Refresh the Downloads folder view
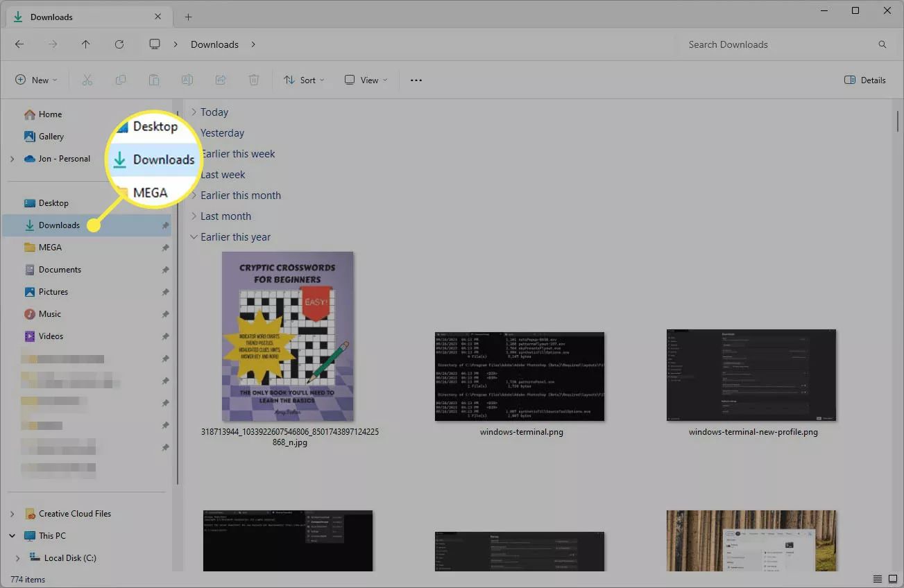This screenshot has width=904, height=588. (119, 44)
